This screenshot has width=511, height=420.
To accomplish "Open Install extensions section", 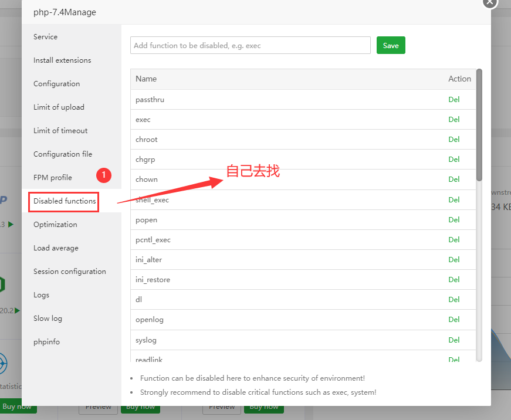I will point(62,60).
